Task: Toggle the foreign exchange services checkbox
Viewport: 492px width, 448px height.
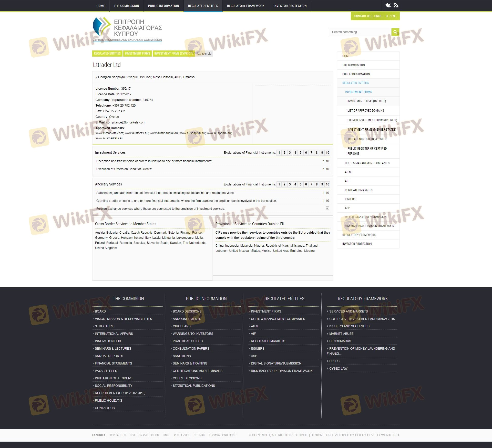Action: tap(327, 208)
